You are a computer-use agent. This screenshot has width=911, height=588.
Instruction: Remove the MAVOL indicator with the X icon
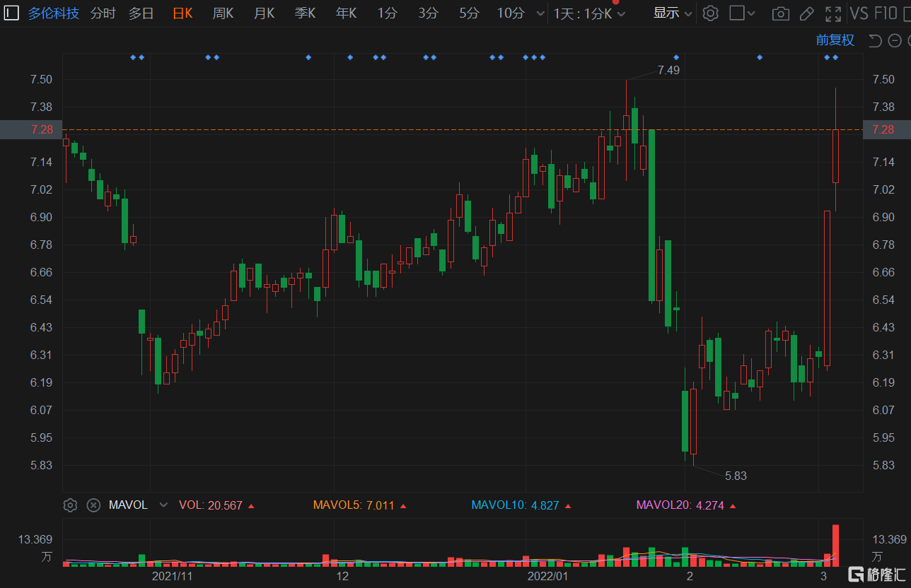pyautogui.click(x=93, y=505)
